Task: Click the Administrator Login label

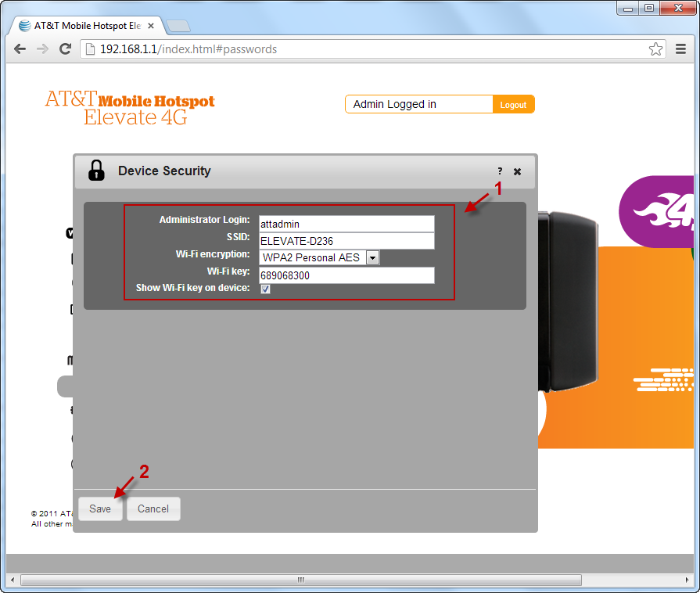Action: 204,220
